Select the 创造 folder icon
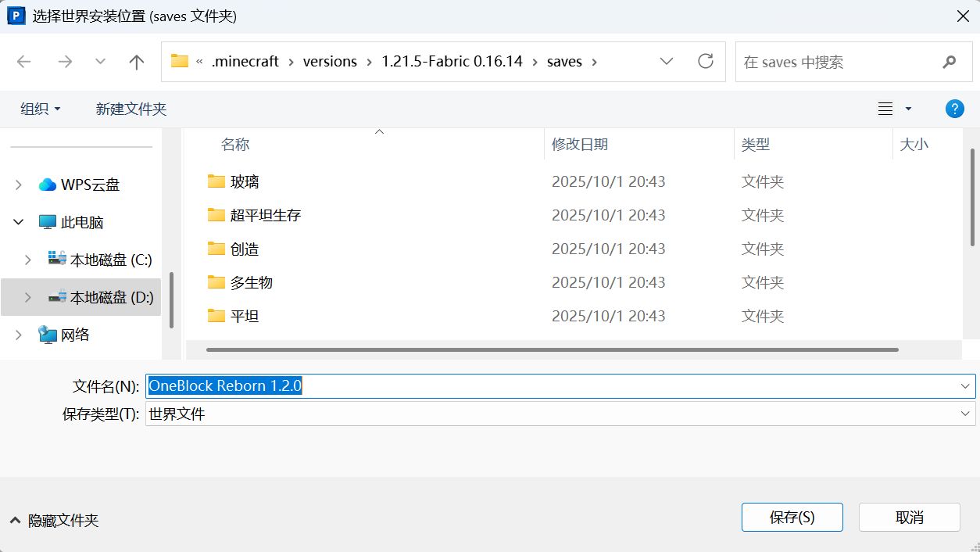 tap(216, 249)
